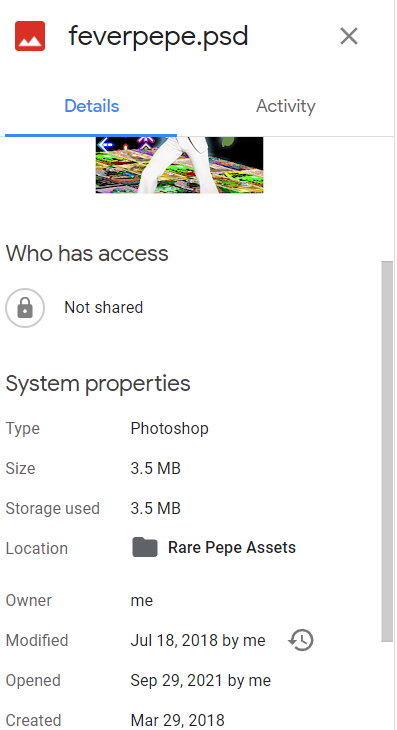This screenshot has width=397, height=730.
Task: Close the feverpepe.psd details panel
Action: (x=349, y=36)
